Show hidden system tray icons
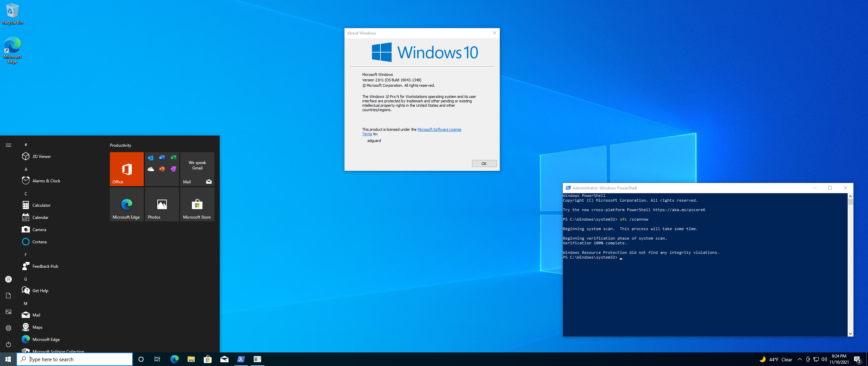Viewport: 868px width, 366px height. pos(800,359)
